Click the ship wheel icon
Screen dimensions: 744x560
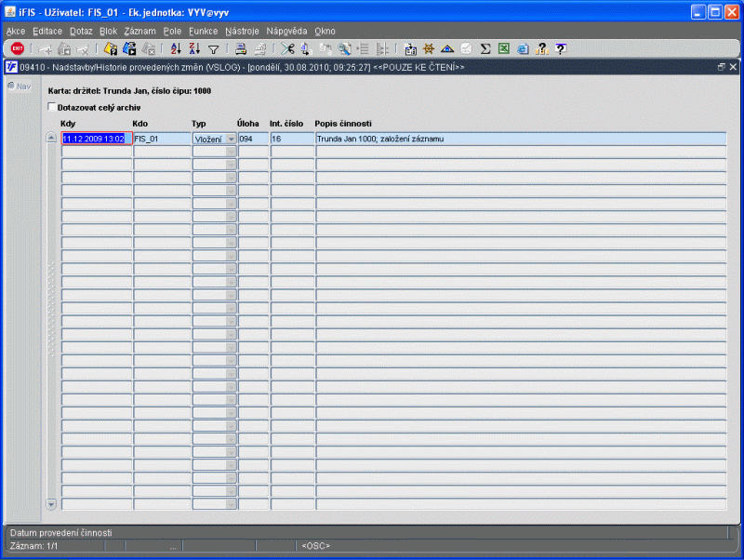point(429,48)
